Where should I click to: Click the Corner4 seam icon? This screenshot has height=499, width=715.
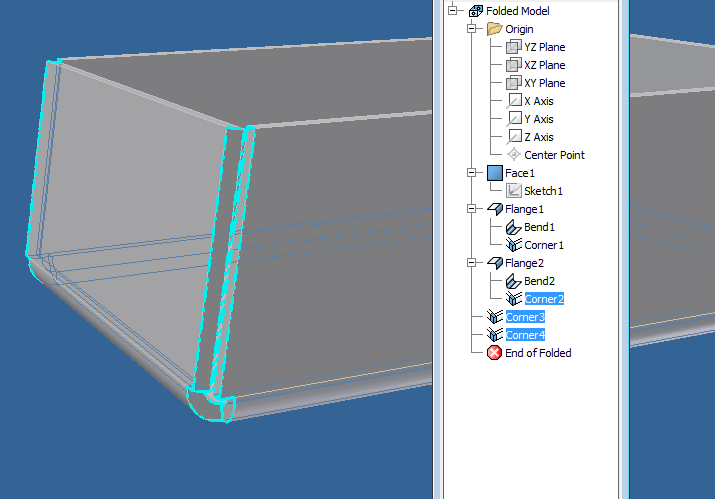click(495, 335)
